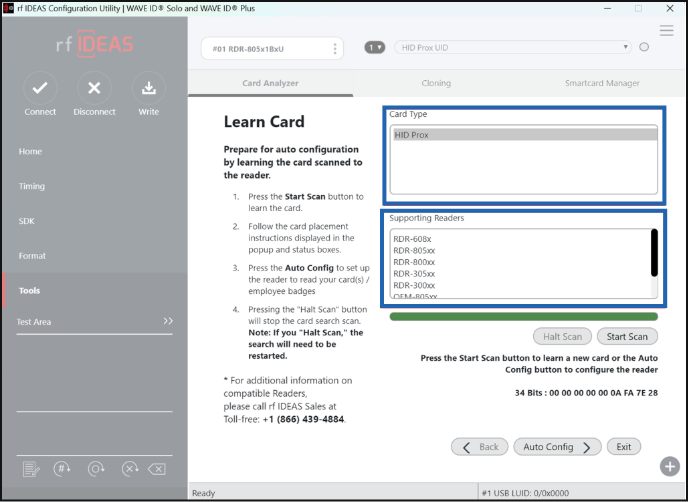Open the Tools section in sidebar
Image resolution: width=688 pixels, height=502 pixels.
pos(29,290)
